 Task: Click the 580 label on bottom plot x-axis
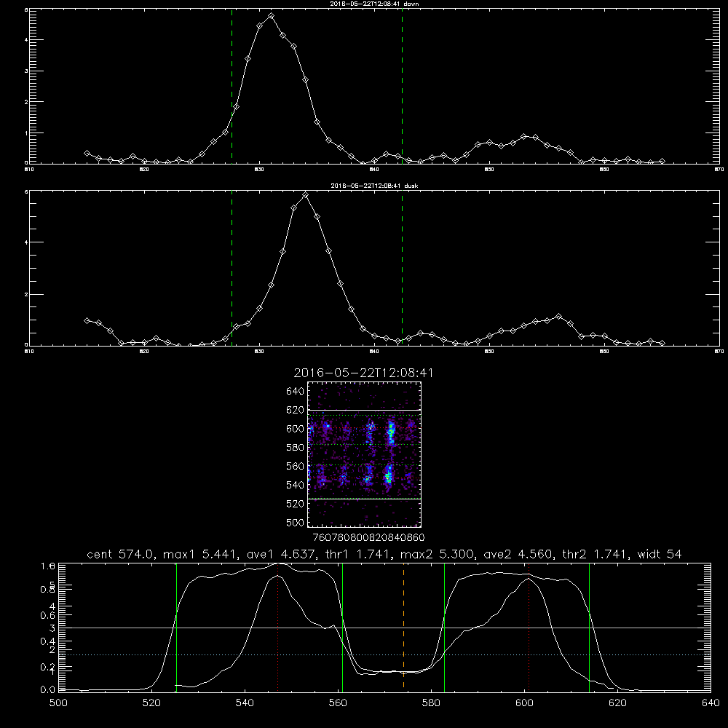coord(431,703)
